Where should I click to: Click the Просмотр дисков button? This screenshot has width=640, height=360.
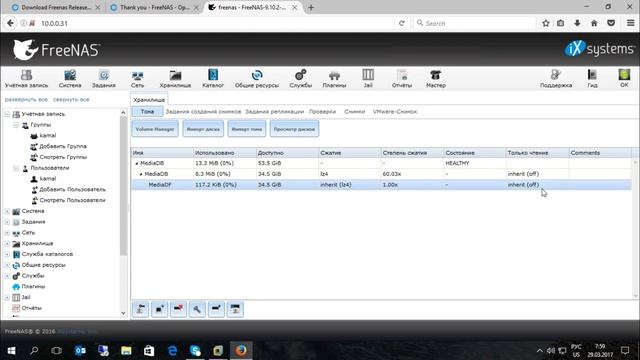(294, 129)
